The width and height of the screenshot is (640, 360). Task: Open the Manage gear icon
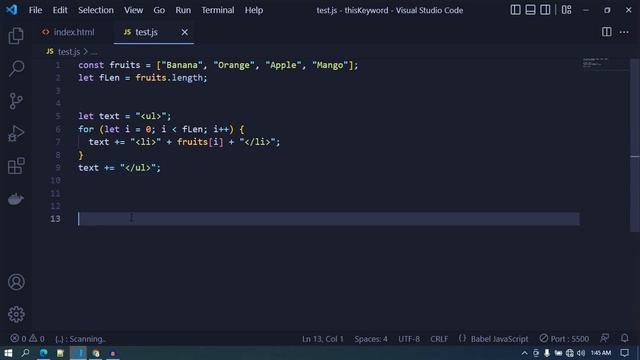tap(16, 314)
